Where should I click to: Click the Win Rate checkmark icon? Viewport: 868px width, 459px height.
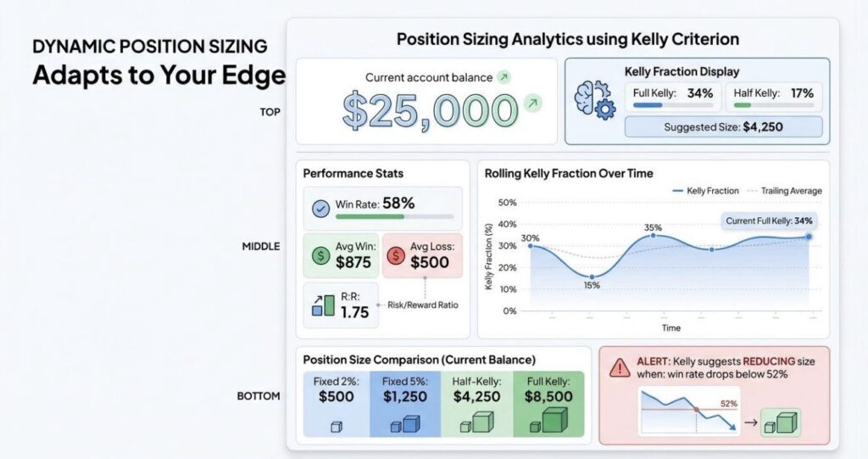321,209
